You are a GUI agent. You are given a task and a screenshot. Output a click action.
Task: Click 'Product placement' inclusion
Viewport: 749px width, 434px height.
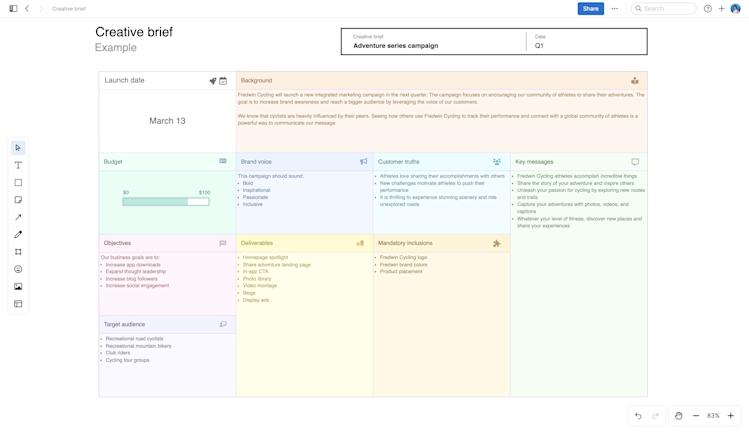click(401, 271)
